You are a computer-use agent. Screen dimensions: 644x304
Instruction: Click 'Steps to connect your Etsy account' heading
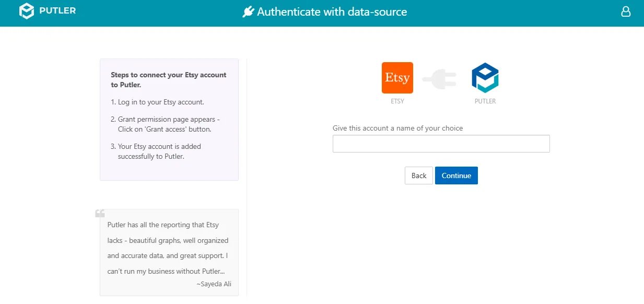169,79
